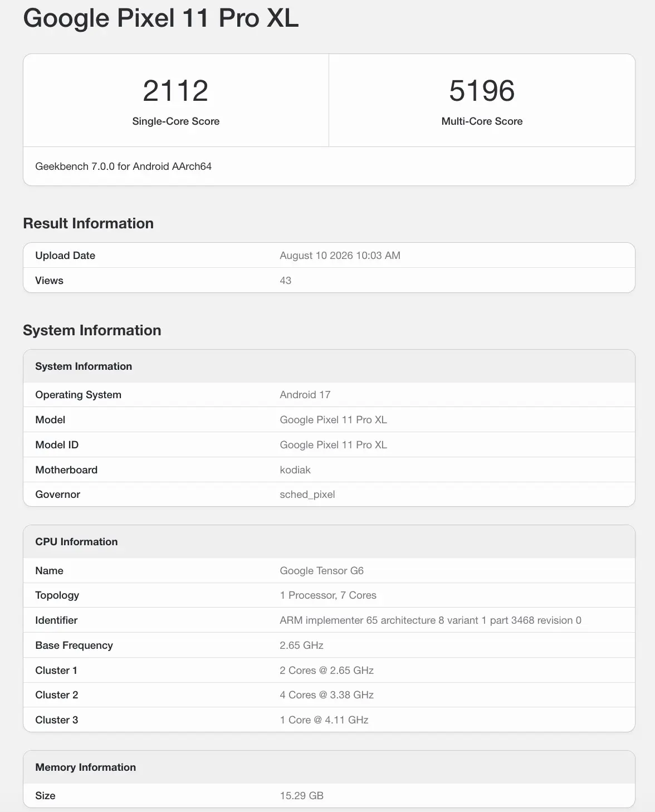Select the ARM implementer 65 identifier string

pos(431,620)
